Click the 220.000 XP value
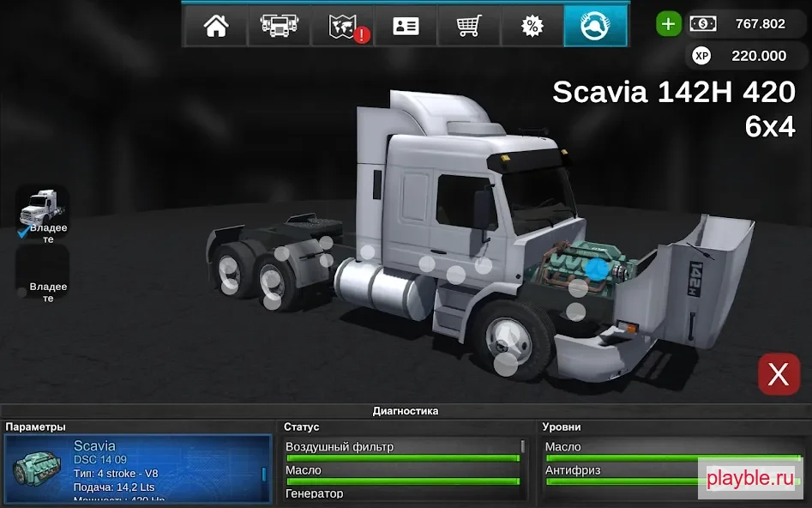Screen dimensions: 812x508 (x=759, y=56)
